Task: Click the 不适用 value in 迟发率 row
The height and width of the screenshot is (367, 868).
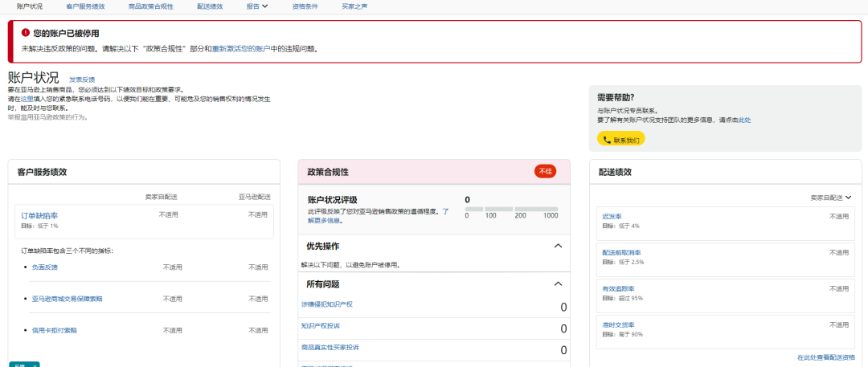Action: [839, 217]
